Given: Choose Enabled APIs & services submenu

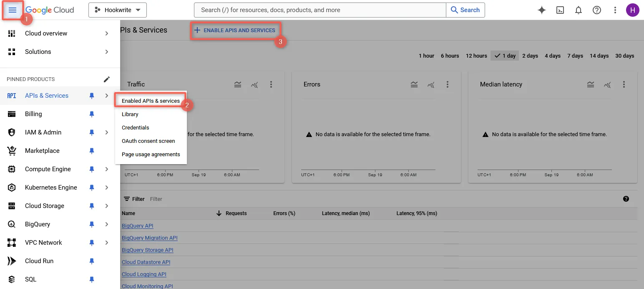Looking at the screenshot, I should (x=151, y=101).
